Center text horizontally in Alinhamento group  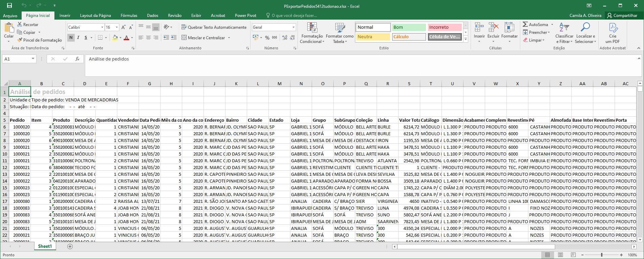[148, 38]
